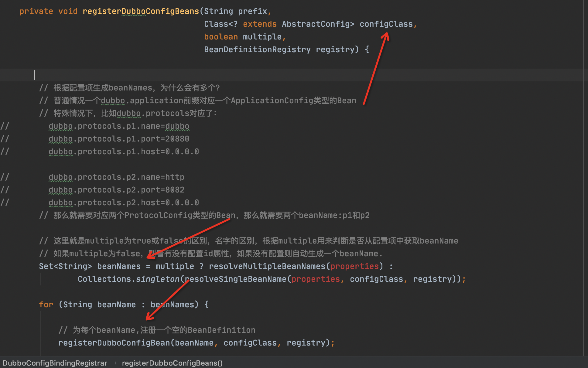This screenshot has height=368, width=588.
Task: Click resolveSingleBeanName method call
Action: pyautogui.click(x=235, y=279)
